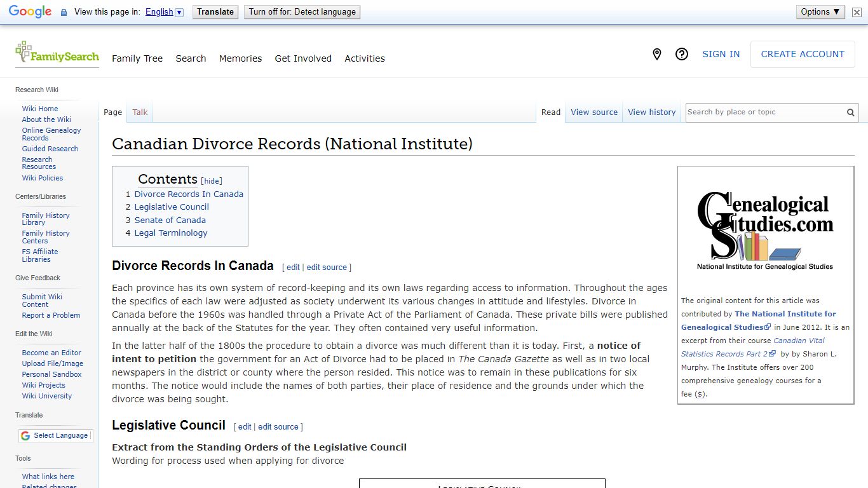Jump to Legal Terminology contents entry
The width and height of the screenshot is (868, 488).
(170, 233)
